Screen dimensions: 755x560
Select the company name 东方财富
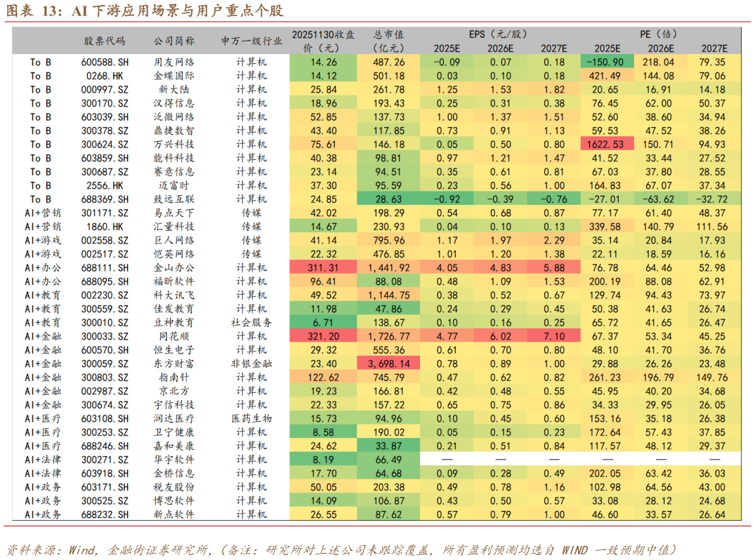click(174, 364)
